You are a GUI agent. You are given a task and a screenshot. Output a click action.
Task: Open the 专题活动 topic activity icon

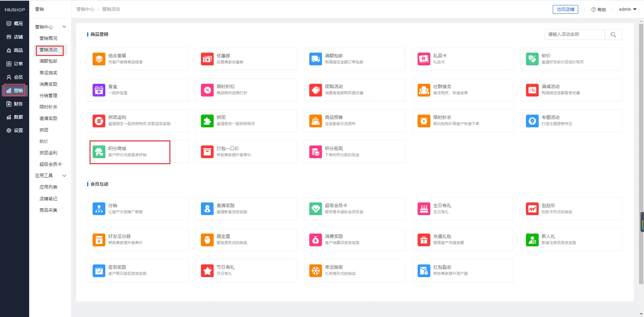coord(532,121)
